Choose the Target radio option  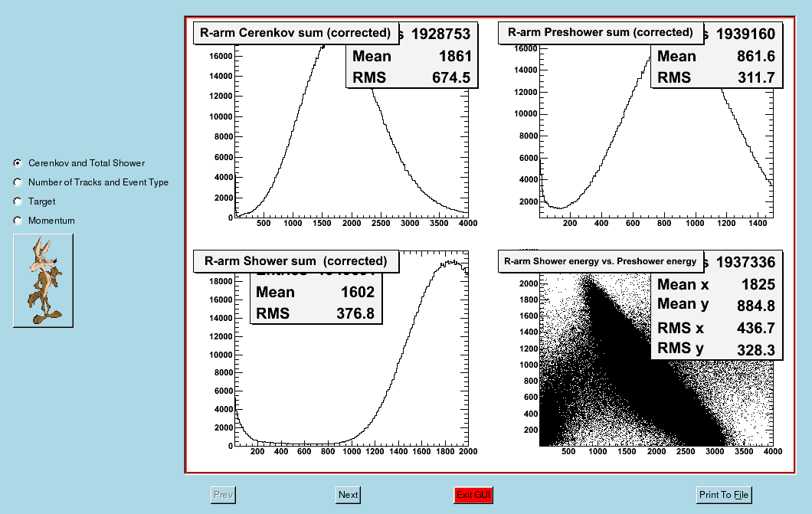pyautogui.click(x=18, y=201)
